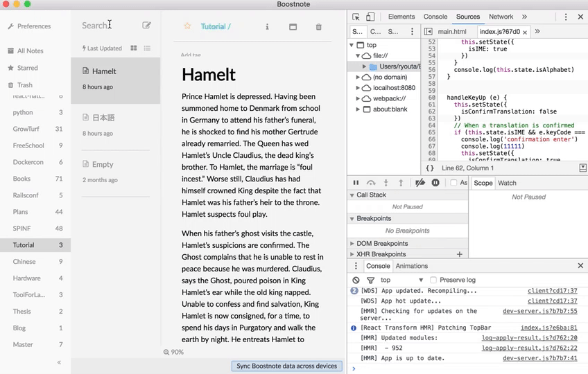
Task: Switch to the Network tab in DevTools
Action: (x=501, y=17)
